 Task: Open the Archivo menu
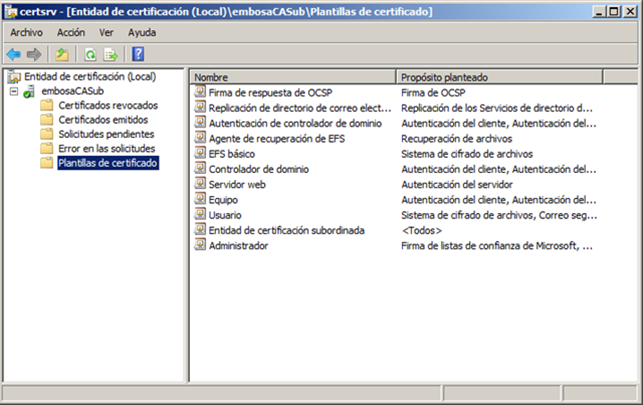26,32
